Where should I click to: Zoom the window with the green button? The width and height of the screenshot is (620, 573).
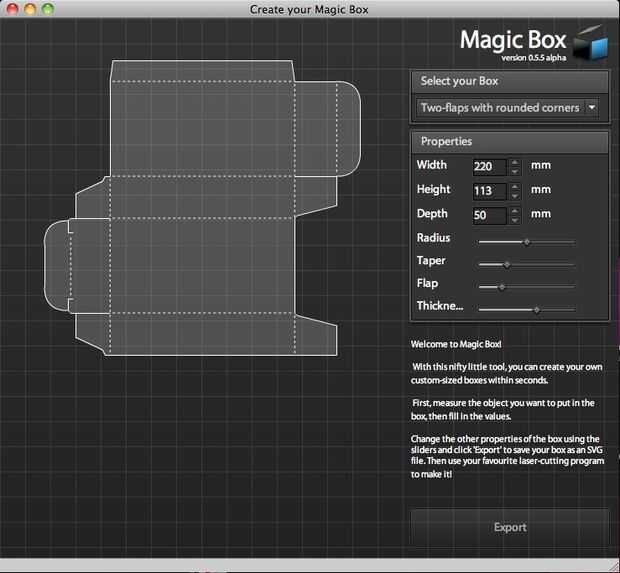(x=48, y=9)
